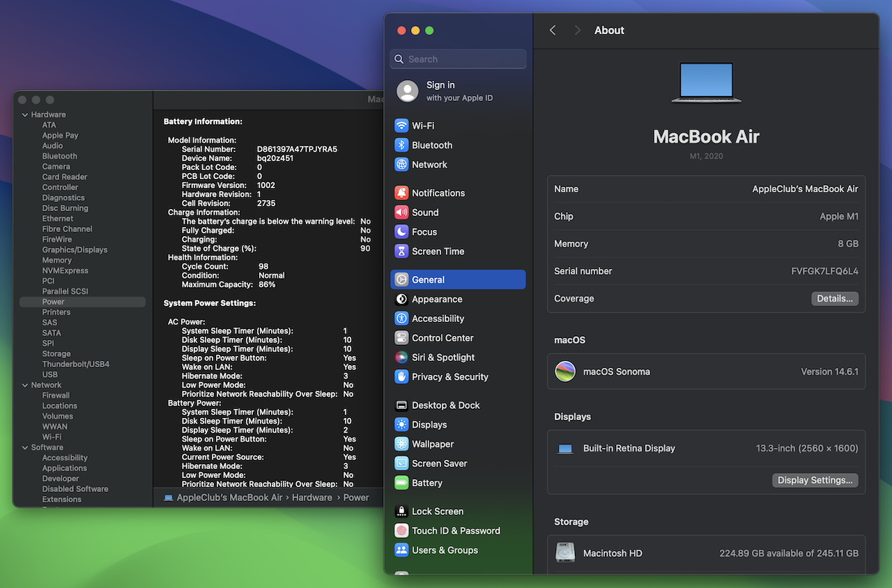
Task: Click the macOS Sonoma logo icon
Action: [x=565, y=371]
